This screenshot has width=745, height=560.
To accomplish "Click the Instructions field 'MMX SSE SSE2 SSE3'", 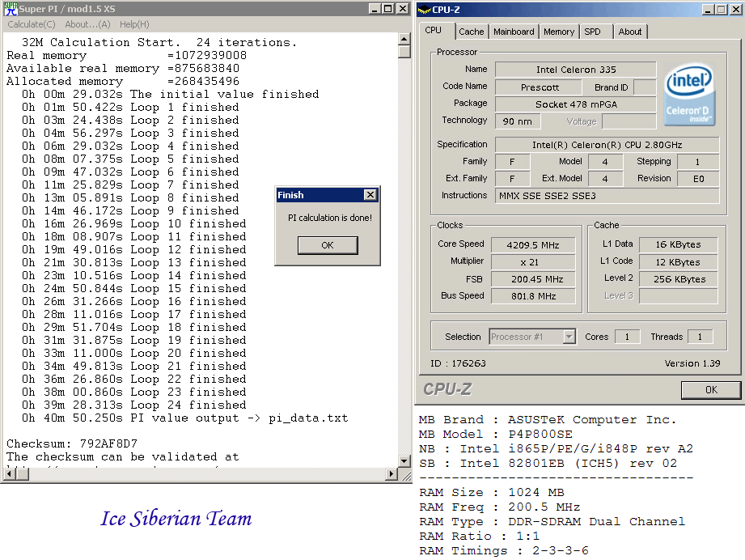I will [607, 196].
